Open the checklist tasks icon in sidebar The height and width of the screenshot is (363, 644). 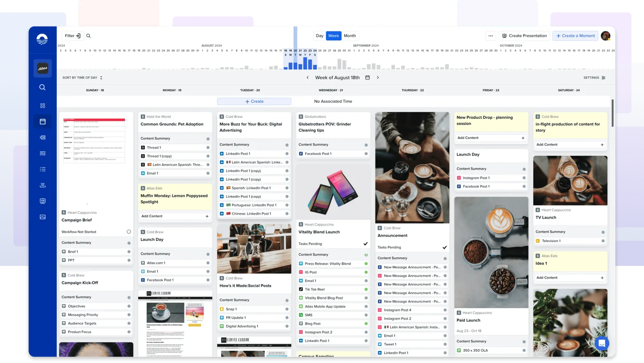click(42, 169)
